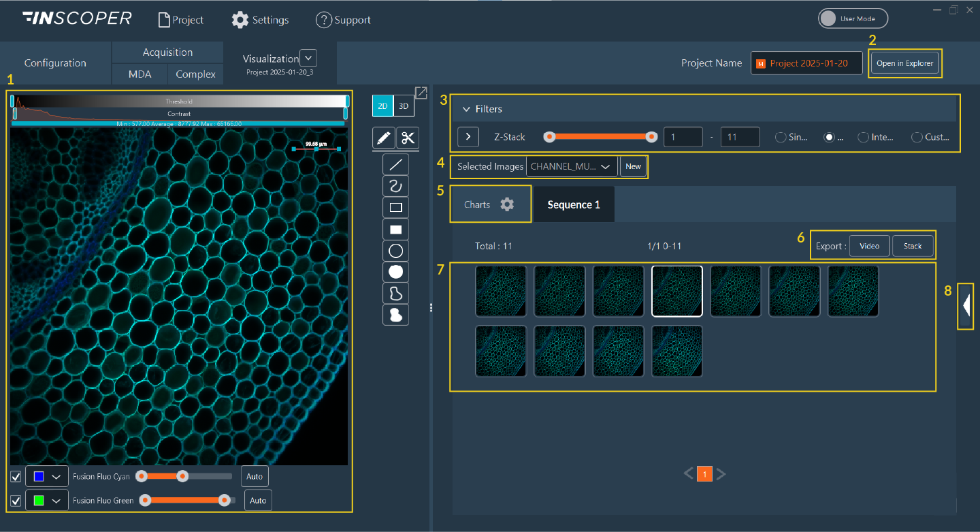The width and height of the screenshot is (980, 532).
Task: Pop out the image viewer window
Action: click(x=421, y=93)
